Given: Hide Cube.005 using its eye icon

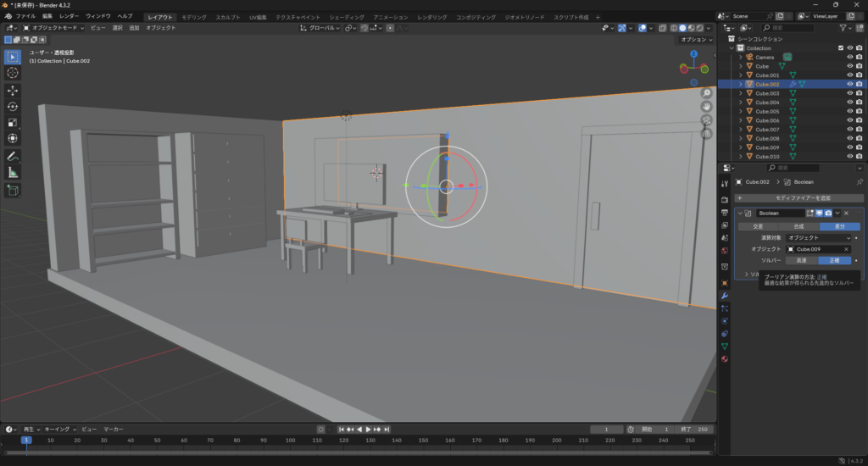Looking at the screenshot, I should point(849,111).
